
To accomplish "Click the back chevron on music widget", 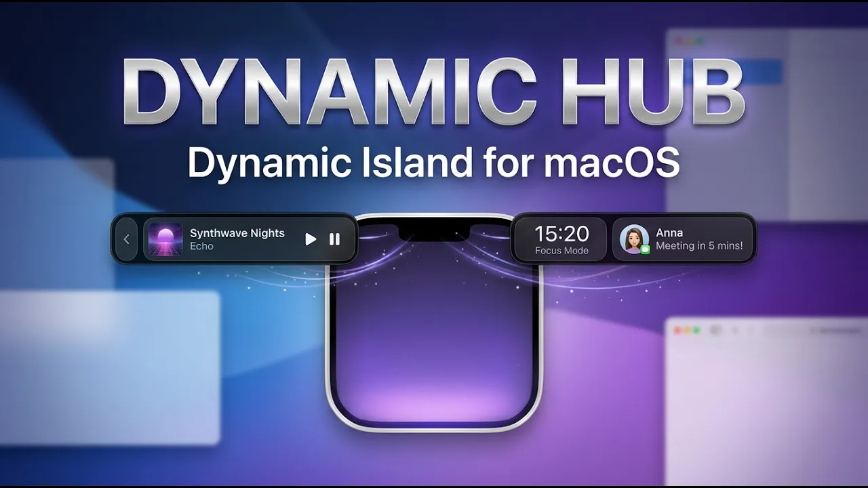I will coord(126,239).
